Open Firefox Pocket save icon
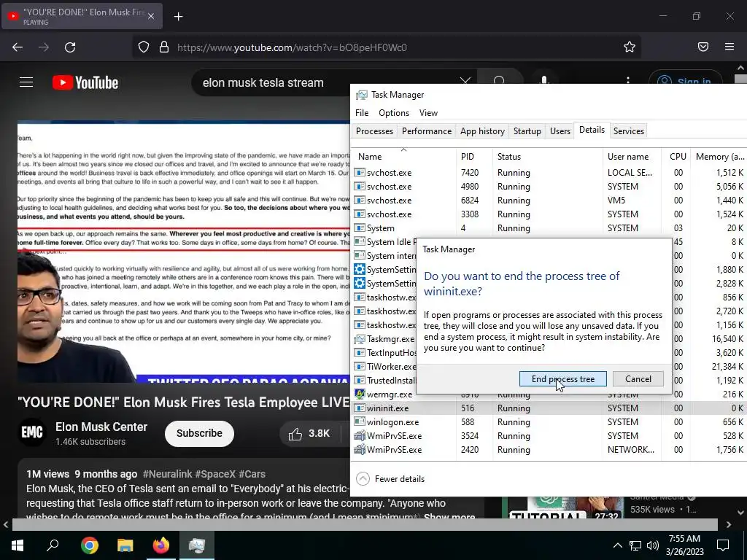747x560 pixels. [x=703, y=47]
